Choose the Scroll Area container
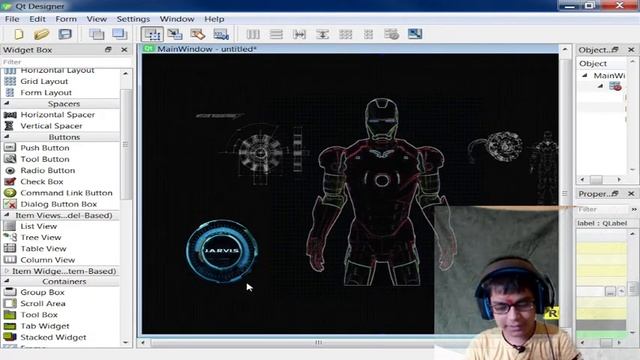Image resolution: width=640 pixels, height=360 pixels. pyautogui.click(x=43, y=304)
